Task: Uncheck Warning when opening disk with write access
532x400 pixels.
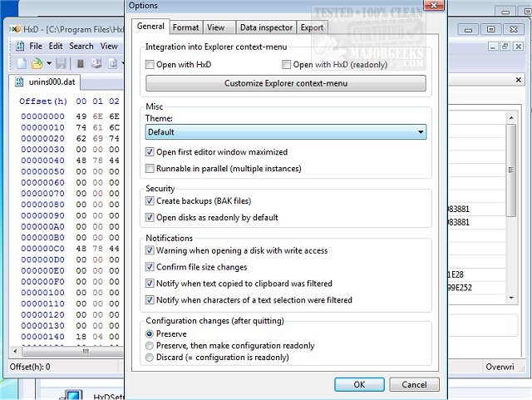Action: [150, 250]
